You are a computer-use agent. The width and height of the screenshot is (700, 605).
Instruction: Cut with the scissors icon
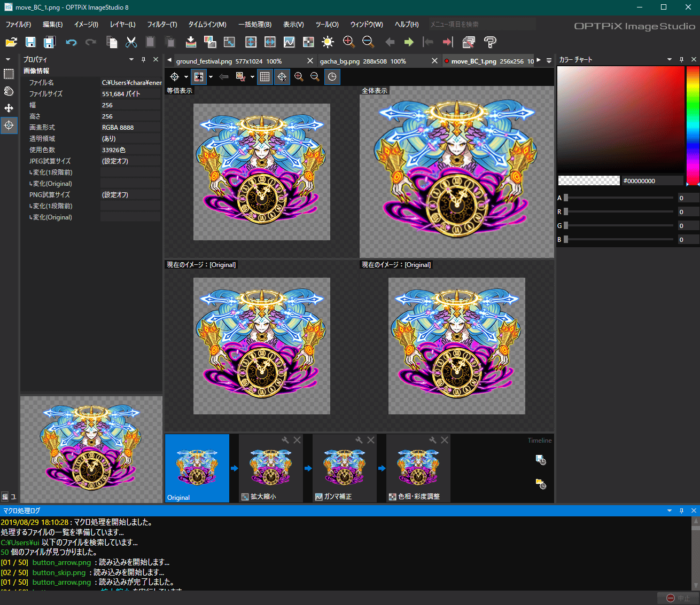coord(131,42)
